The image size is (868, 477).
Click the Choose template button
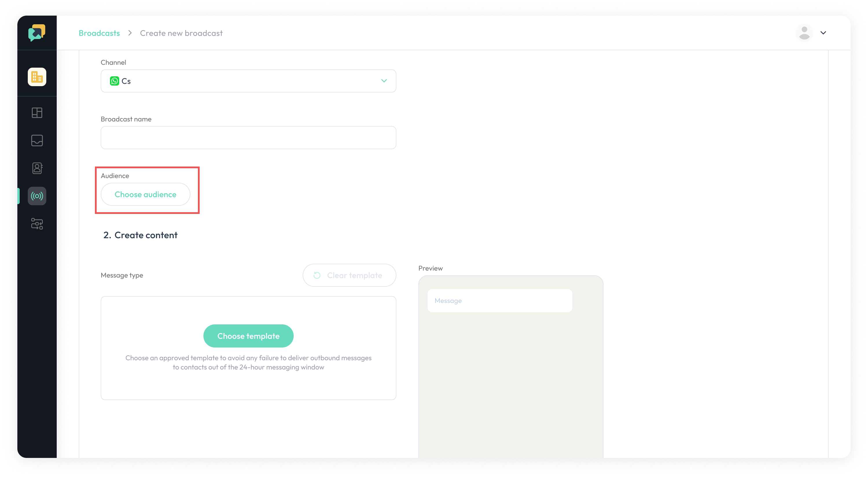pyautogui.click(x=249, y=335)
